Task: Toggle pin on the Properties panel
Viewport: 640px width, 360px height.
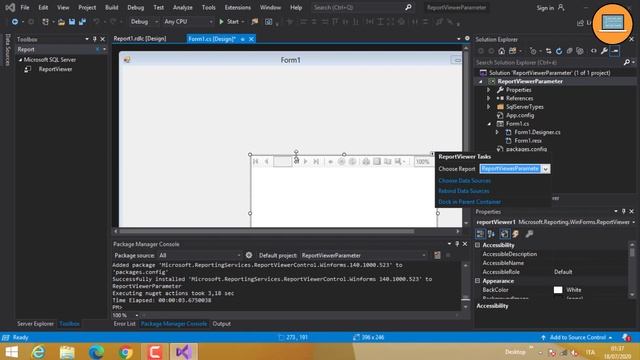Action: pyautogui.click(x=623, y=211)
